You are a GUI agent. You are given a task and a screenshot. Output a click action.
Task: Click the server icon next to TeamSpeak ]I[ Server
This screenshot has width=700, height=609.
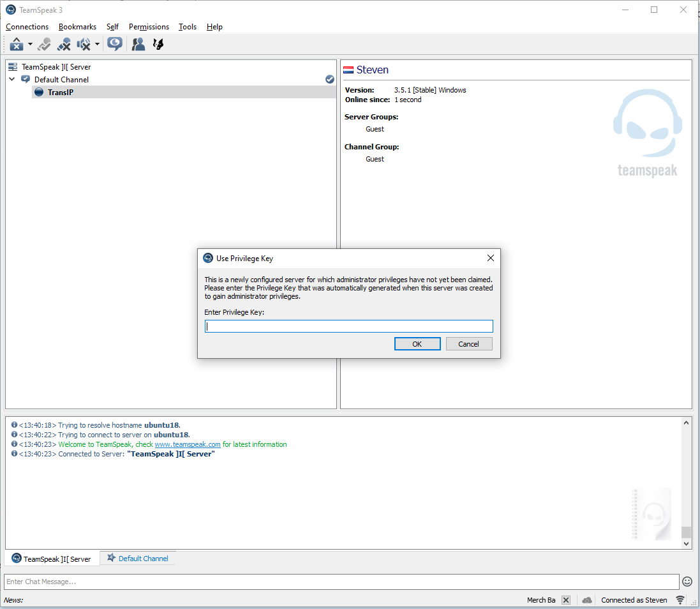click(x=13, y=67)
